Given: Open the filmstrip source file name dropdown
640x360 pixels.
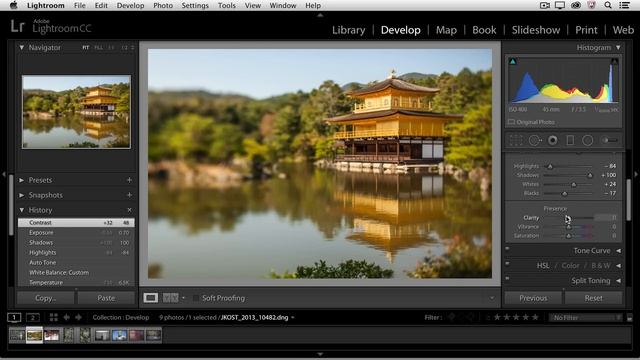Looking at the screenshot, I should click(293, 318).
